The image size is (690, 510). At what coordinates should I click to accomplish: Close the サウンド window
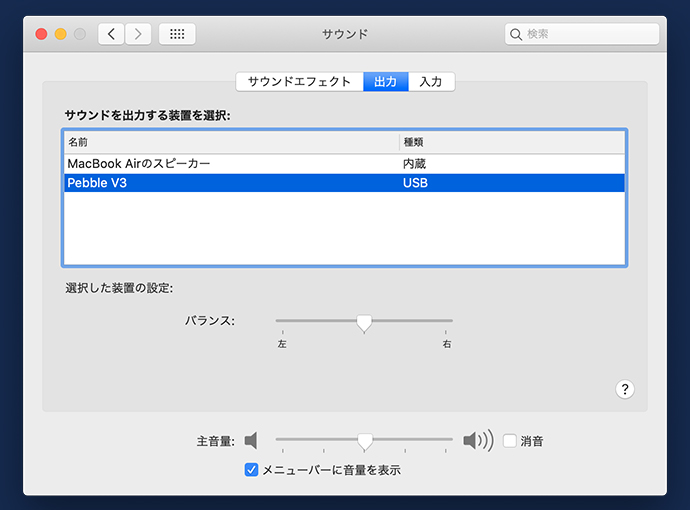(42, 34)
